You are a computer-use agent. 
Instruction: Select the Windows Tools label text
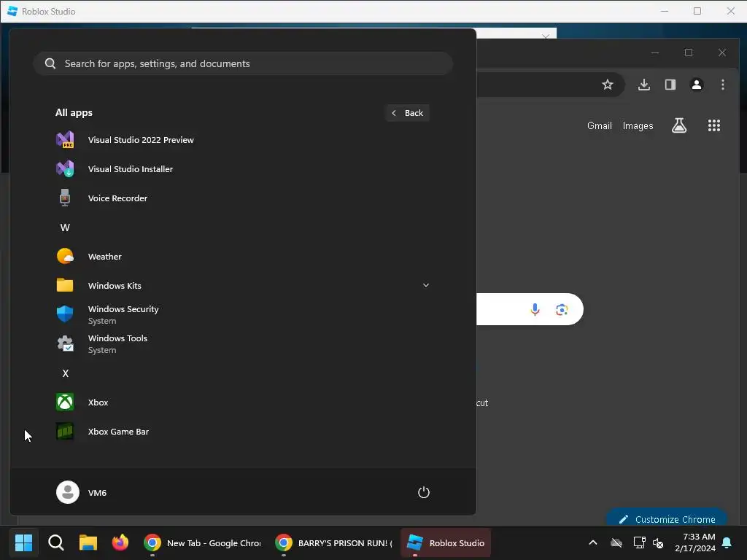pyautogui.click(x=117, y=338)
